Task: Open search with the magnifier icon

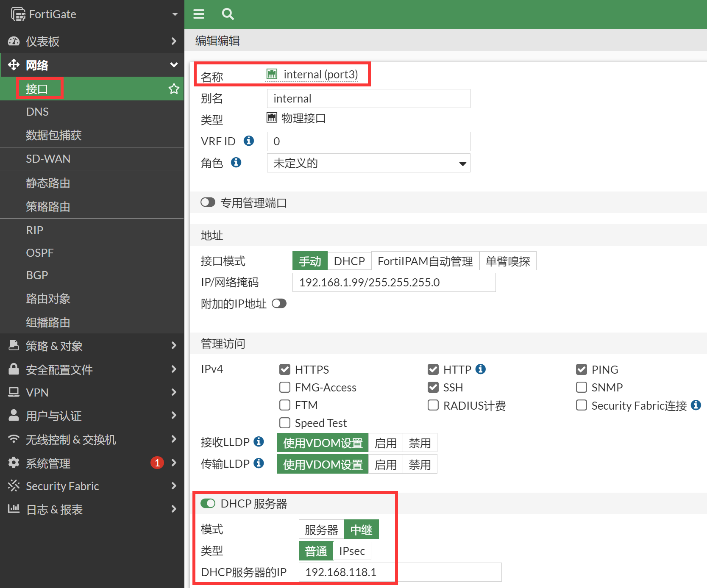Action: (x=228, y=14)
